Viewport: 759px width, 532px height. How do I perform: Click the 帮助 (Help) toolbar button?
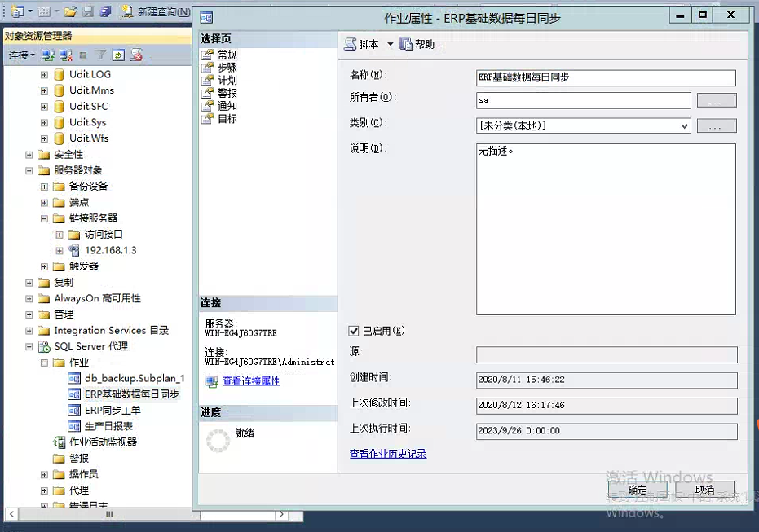[417, 44]
